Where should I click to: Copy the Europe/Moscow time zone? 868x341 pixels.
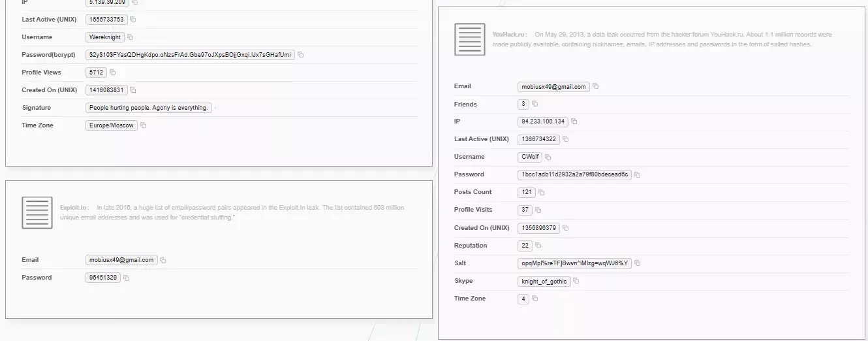coord(144,125)
